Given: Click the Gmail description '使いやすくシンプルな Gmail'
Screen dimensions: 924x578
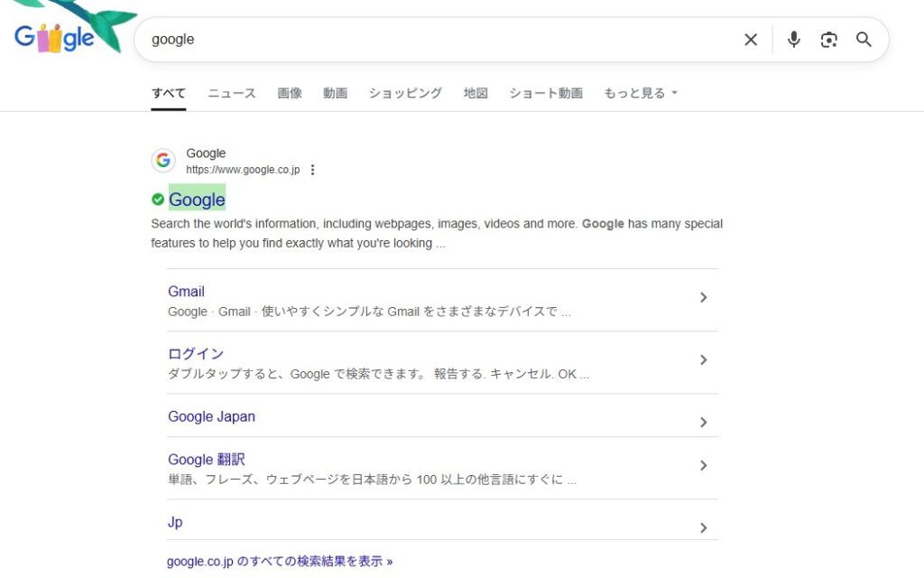Looking at the screenshot, I should (340, 312).
